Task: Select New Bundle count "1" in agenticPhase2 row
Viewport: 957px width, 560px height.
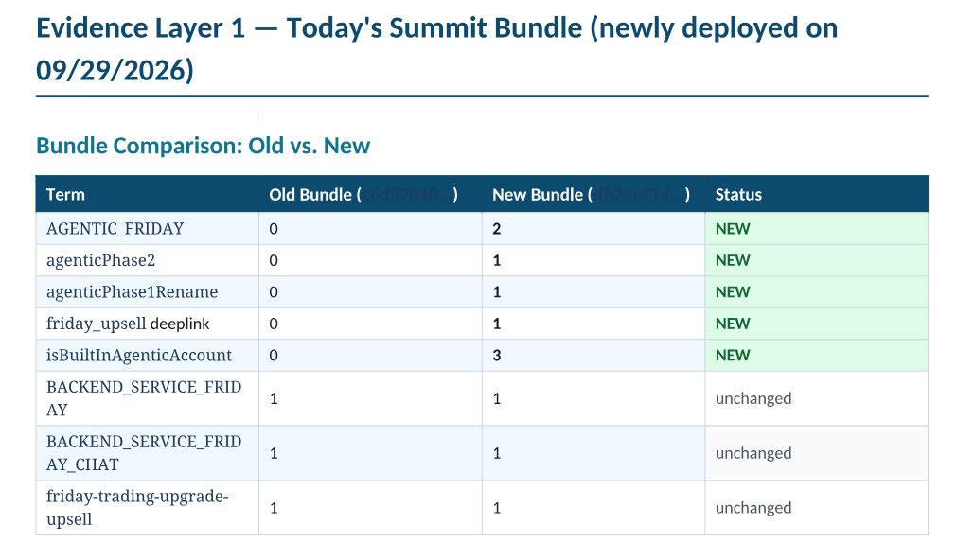Action: (x=497, y=260)
